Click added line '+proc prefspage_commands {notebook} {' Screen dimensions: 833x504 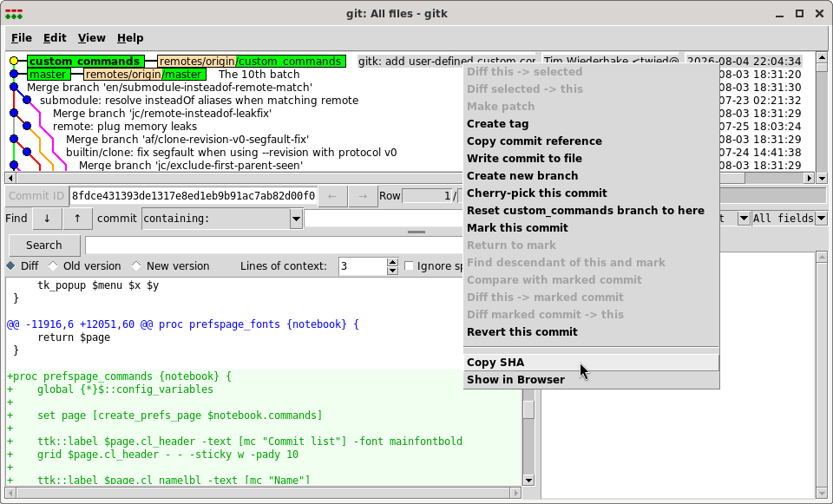pos(119,376)
